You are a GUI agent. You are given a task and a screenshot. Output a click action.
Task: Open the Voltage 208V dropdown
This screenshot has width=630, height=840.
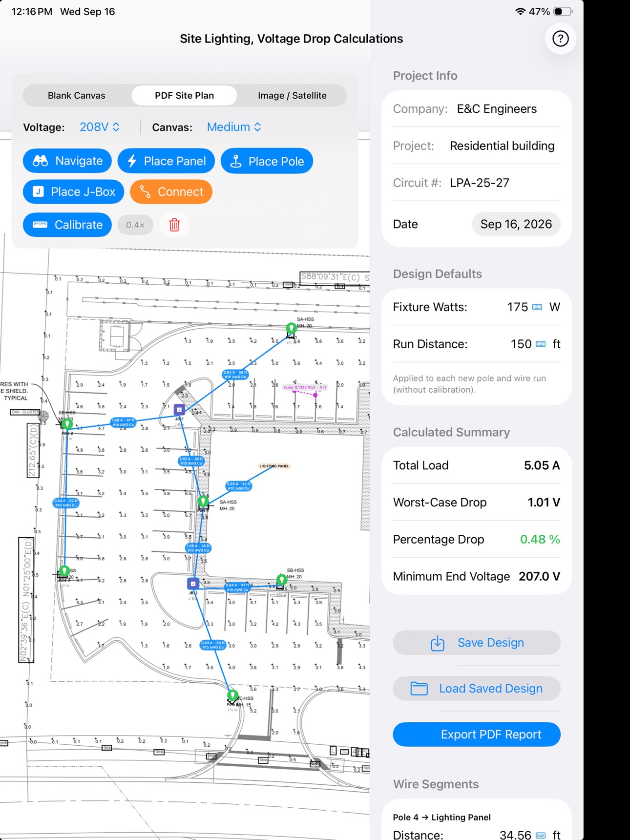100,127
